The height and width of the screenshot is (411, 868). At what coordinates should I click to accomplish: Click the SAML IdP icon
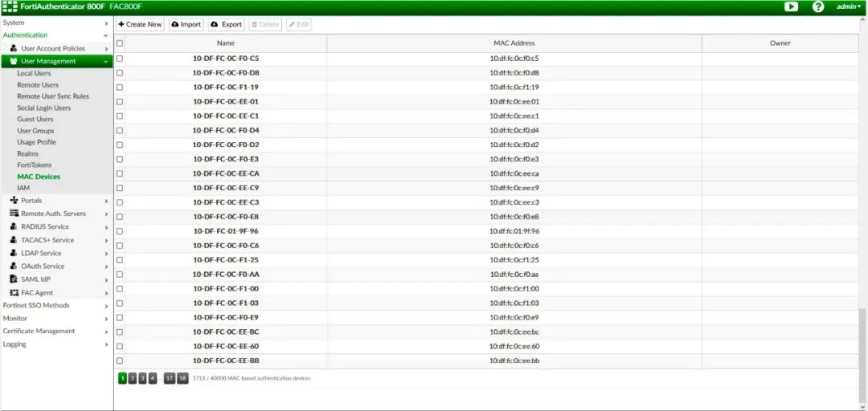14,279
